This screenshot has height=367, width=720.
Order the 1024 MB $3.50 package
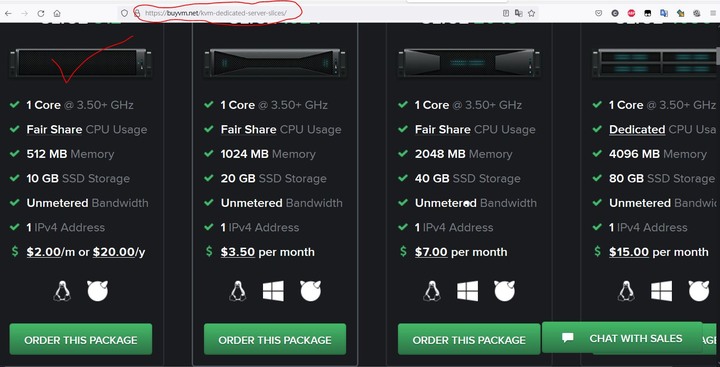[275, 339]
